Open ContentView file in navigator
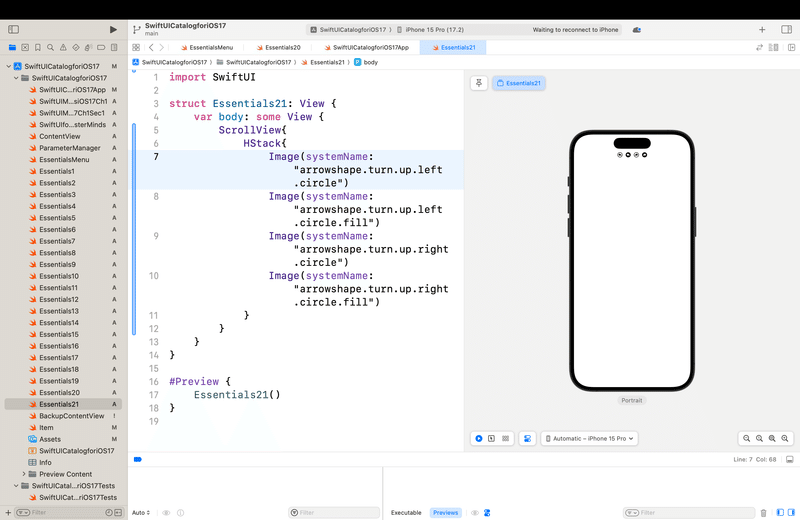This screenshot has width=800, height=520. click(60, 136)
